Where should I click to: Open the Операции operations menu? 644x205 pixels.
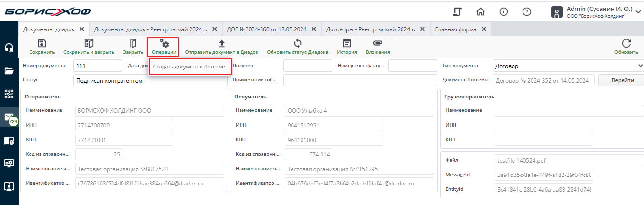point(162,47)
